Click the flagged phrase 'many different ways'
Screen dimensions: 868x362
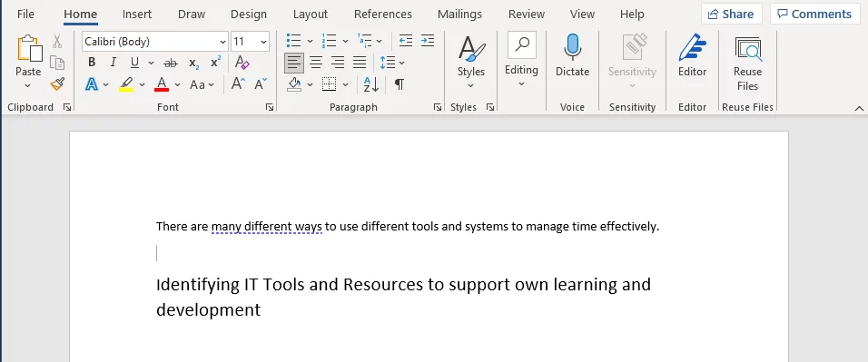point(266,227)
